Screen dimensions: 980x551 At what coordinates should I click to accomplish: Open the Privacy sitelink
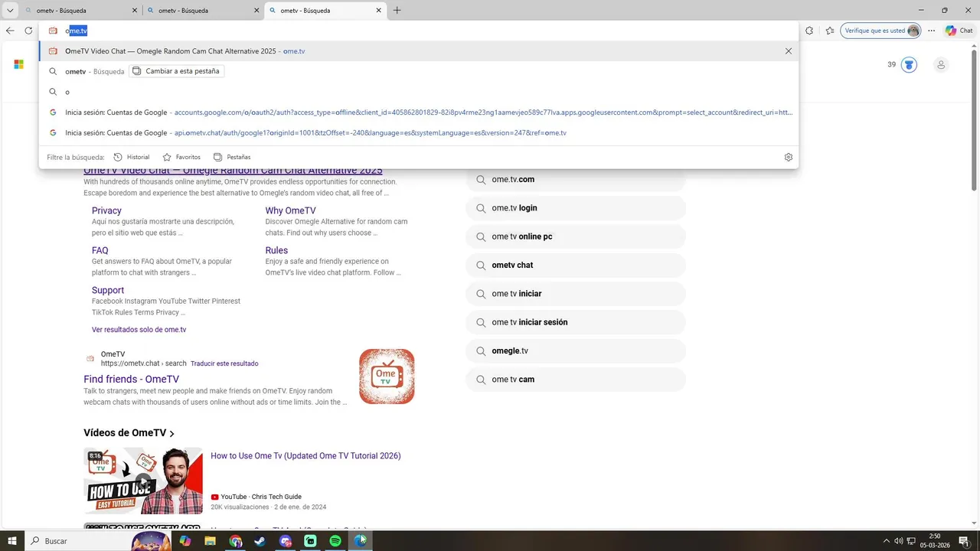point(106,210)
